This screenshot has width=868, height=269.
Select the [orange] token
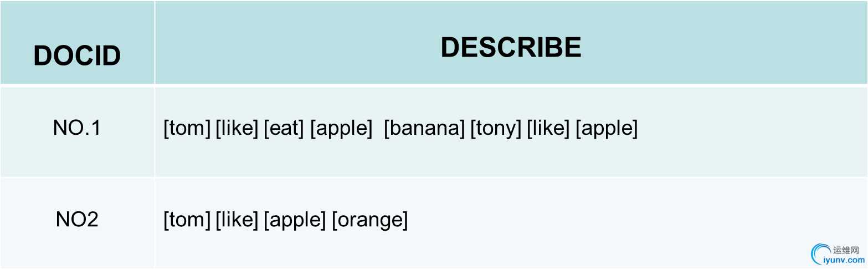coord(369,220)
